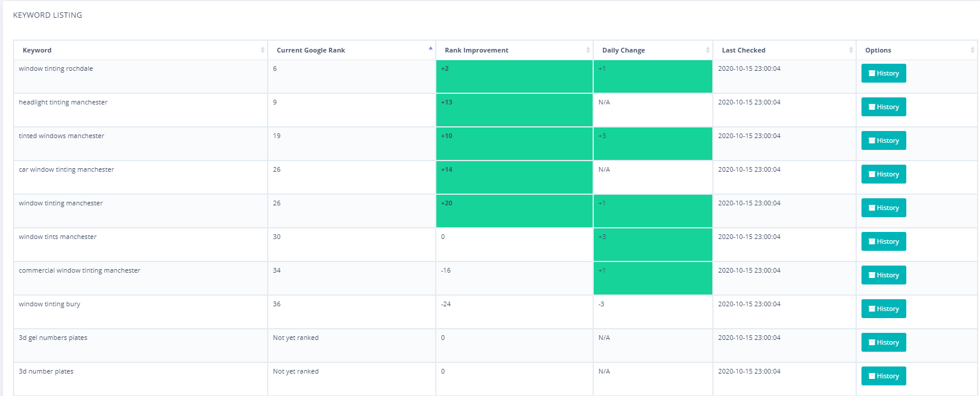Select keyword 'window tinting manchester'
The height and width of the screenshot is (396, 980).
point(61,203)
